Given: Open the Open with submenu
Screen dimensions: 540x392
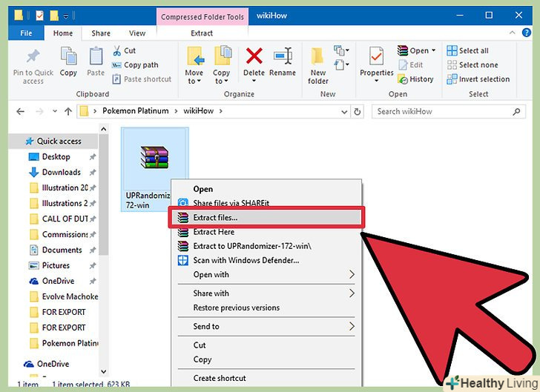Looking at the screenshot, I should 266,275.
